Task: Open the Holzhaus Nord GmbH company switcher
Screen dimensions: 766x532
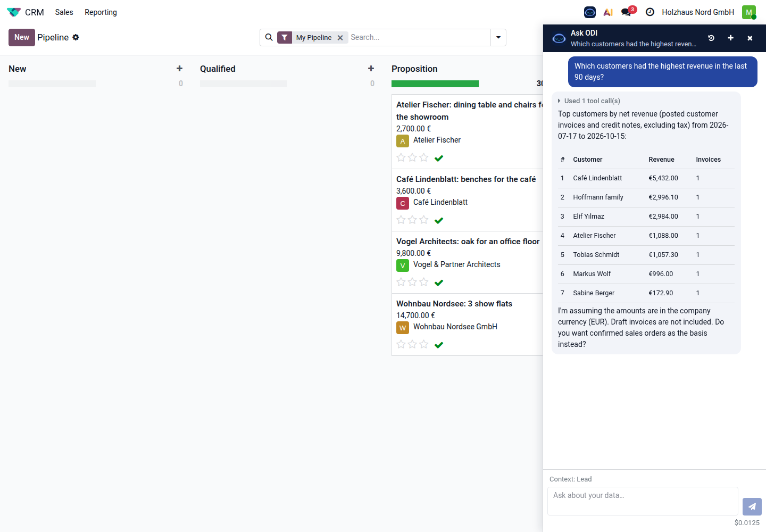Action: coord(698,12)
